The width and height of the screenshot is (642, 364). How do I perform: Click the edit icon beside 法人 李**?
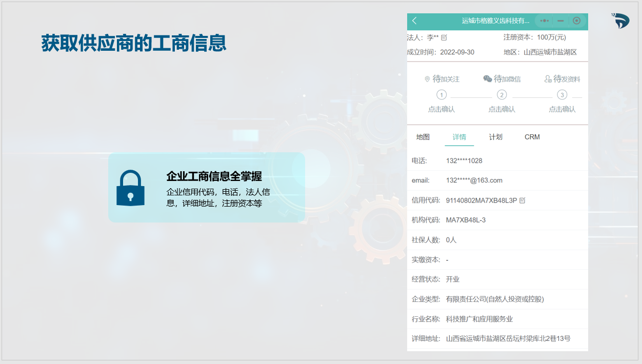coord(444,37)
